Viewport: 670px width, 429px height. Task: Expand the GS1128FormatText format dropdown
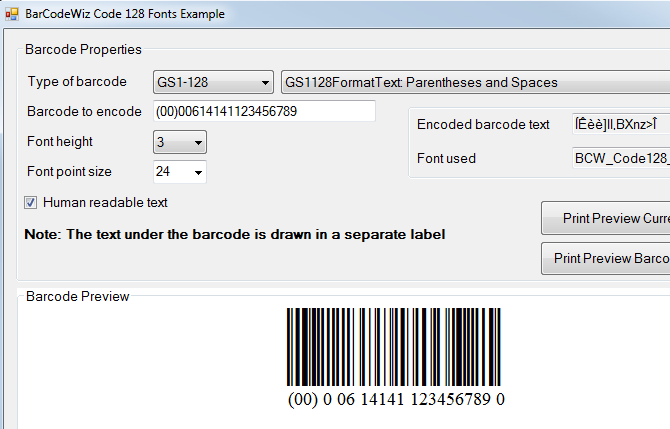[x=475, y=82]
